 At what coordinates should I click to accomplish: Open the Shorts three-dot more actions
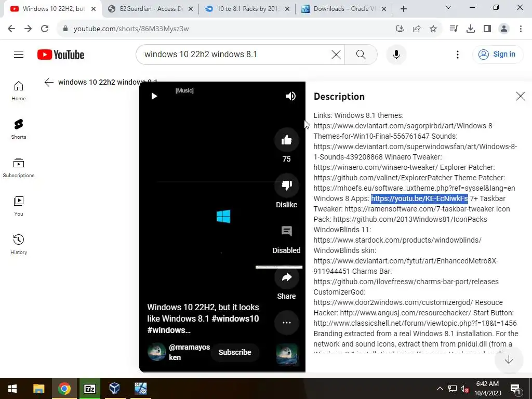287,323
